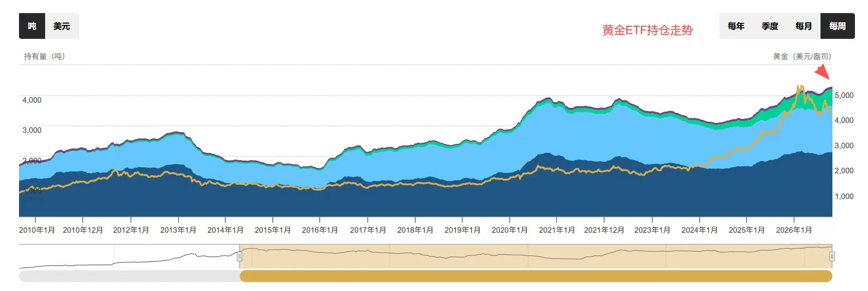This screenshot has width=868, height=291.
Task: Grab the right range selector handle
Action: 832,257
